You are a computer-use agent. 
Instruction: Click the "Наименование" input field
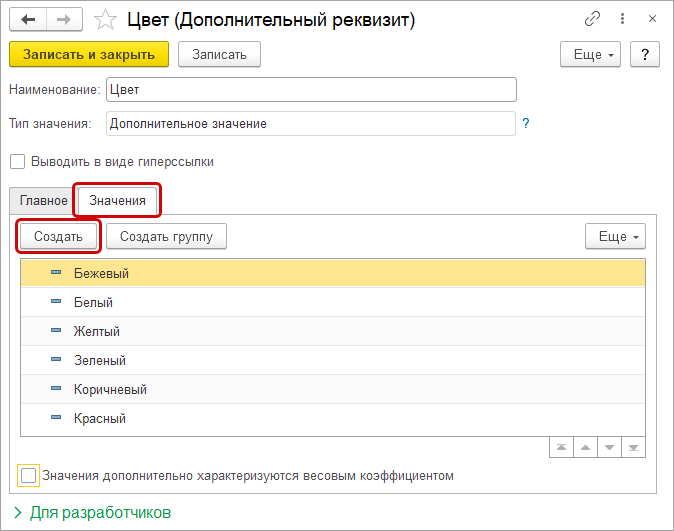click(x=310, y=89)
